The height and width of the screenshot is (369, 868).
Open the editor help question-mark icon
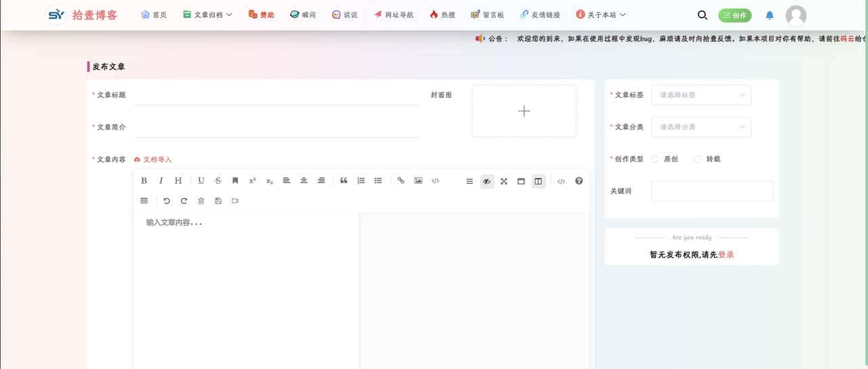click(x=578, y=181)
